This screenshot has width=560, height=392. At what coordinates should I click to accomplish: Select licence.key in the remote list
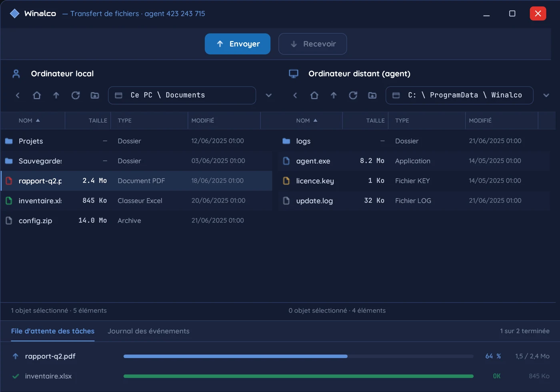click(x=414, y=181)
